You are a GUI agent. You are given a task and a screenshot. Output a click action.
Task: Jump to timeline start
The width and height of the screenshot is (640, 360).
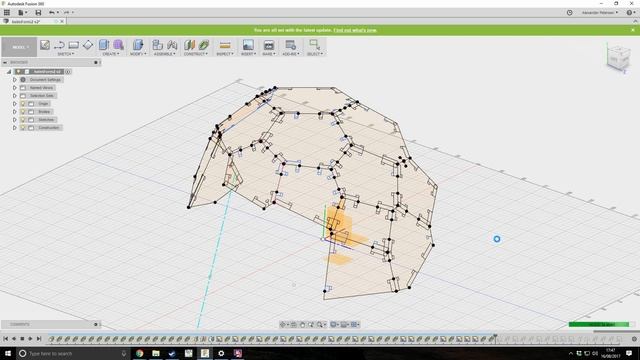6,339
